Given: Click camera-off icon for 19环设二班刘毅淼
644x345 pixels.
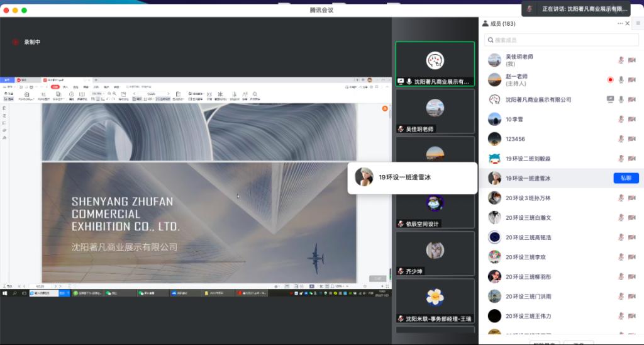Looking at the screenshot, I should pyautogui.click(x=631, y=158).
